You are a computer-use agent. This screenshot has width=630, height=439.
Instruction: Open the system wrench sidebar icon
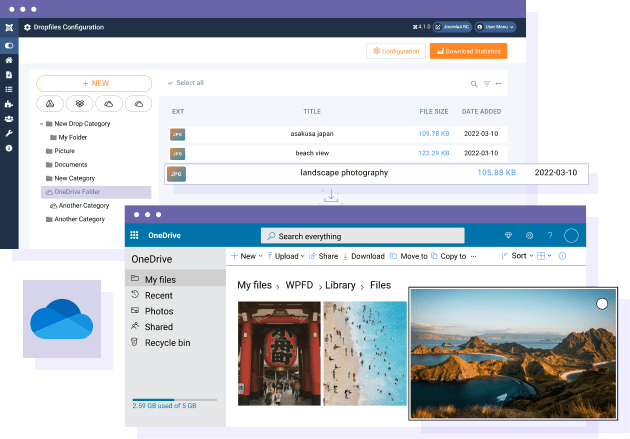point(9,133)
